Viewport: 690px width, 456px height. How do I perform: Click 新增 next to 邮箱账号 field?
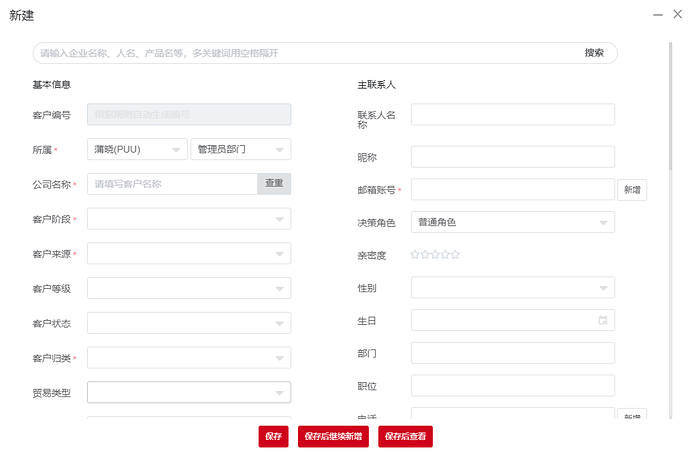631,190
